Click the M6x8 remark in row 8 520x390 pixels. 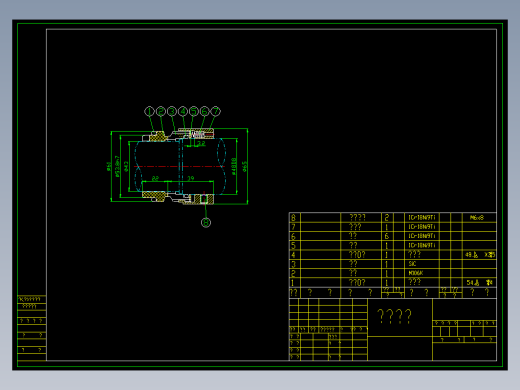pos(477,218)
